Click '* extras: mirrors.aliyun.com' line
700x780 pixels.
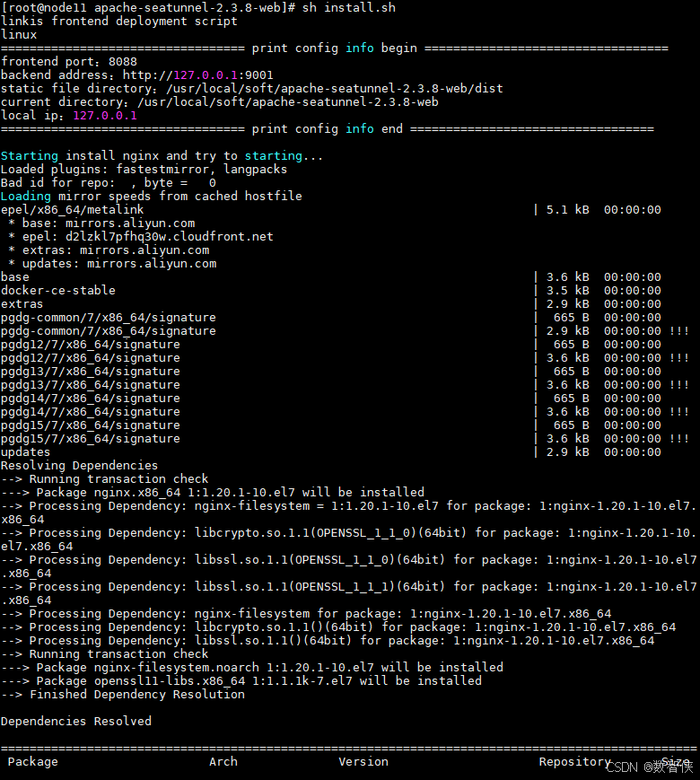pyautogui.click(x=109, y=250)
